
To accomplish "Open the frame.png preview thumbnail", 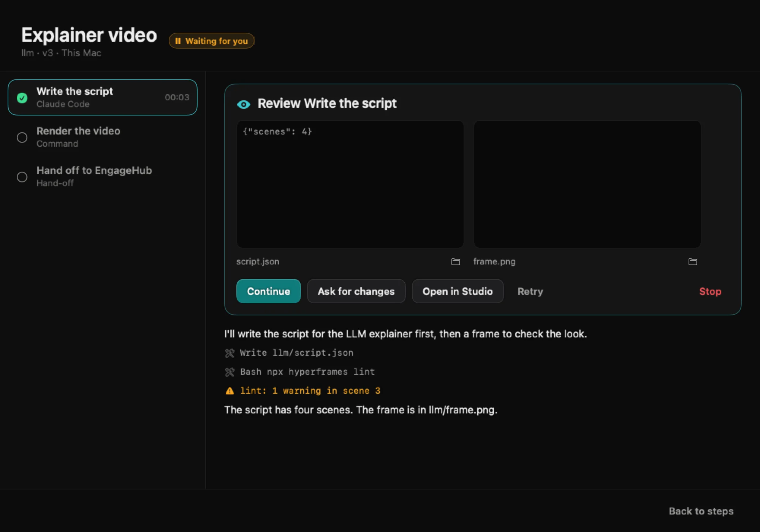I will click(x=587, y=184).
